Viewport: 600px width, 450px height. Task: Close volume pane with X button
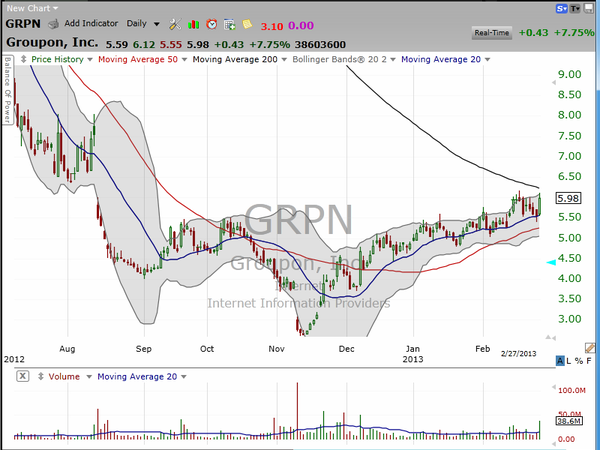pos(23,376)
